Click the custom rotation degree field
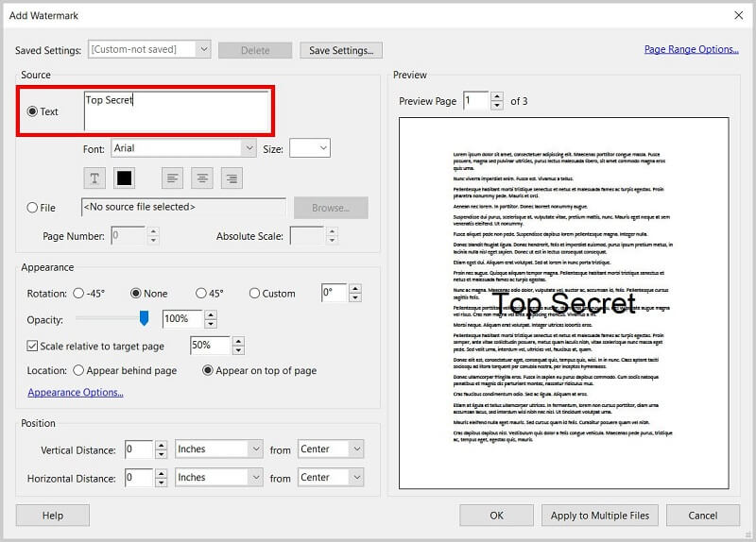This screenshot has width=756, height=542. (335, 293)
